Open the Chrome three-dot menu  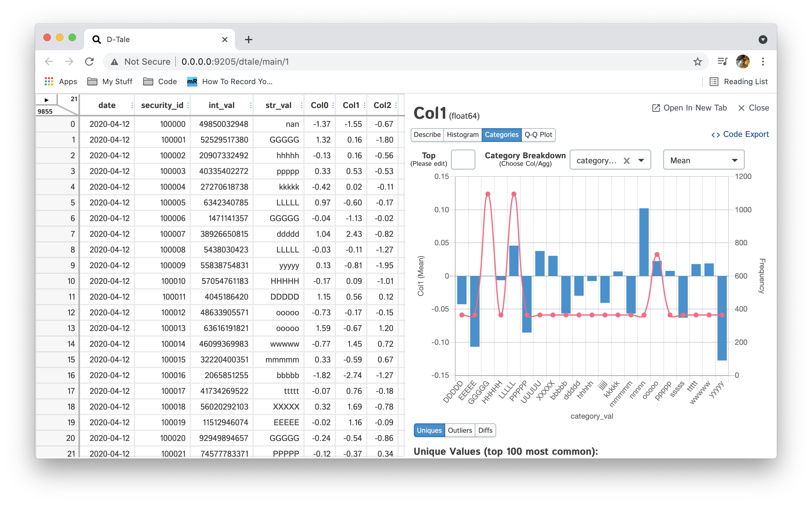(763, 62)
